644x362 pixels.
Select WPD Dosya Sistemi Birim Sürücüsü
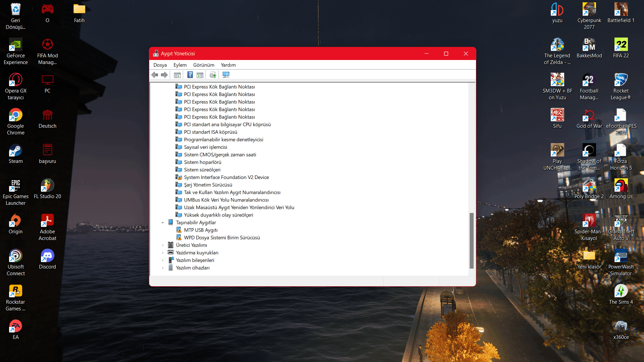(x=218, y=238)
